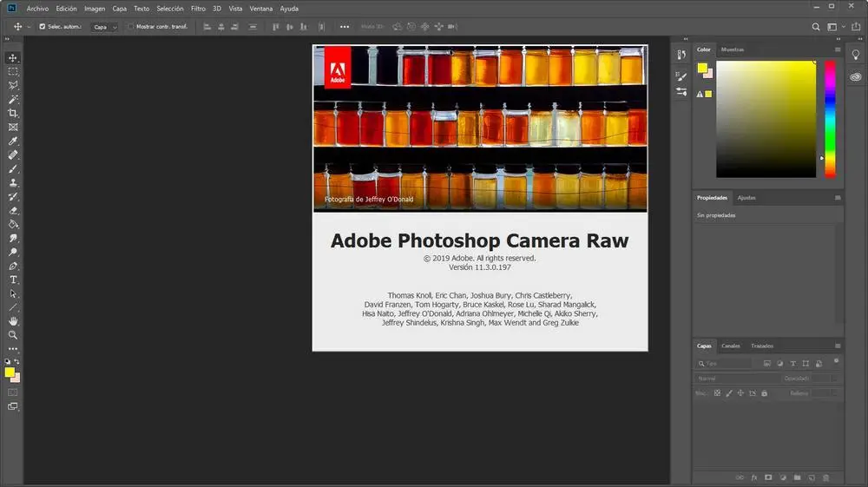Select the Crop tool
The height and width of the screenshot is (487, 868).
point(13,113)
